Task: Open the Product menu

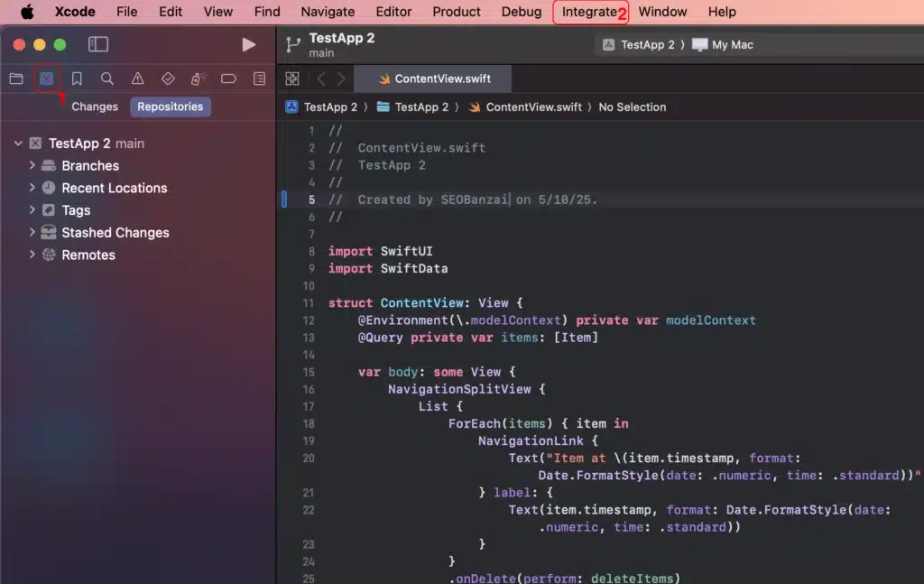Action: [x=457, y=12]
